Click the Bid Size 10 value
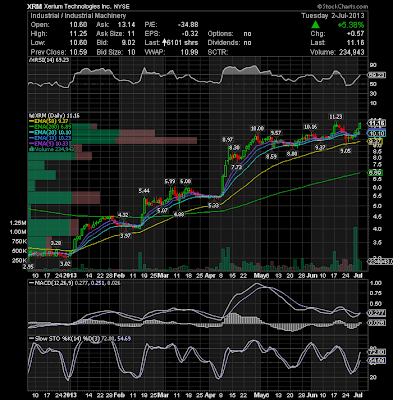Viewport: 393px width, 400px height. point(131,52)
